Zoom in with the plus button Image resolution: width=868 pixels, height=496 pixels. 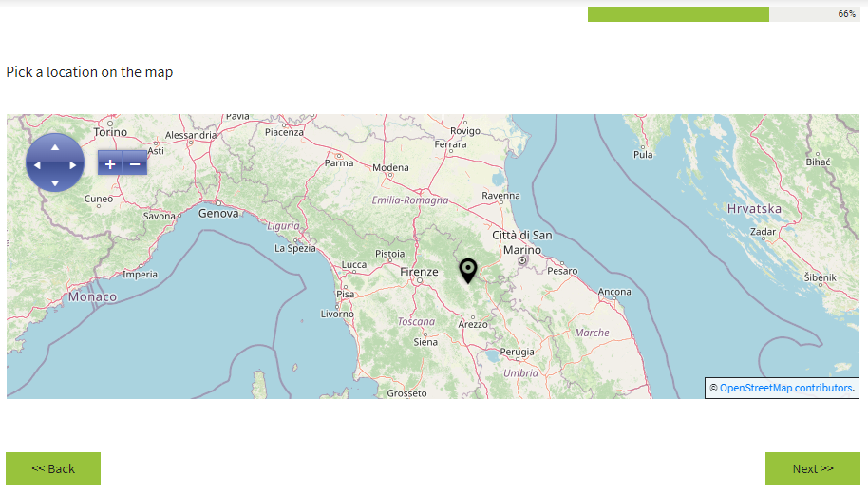110,163
